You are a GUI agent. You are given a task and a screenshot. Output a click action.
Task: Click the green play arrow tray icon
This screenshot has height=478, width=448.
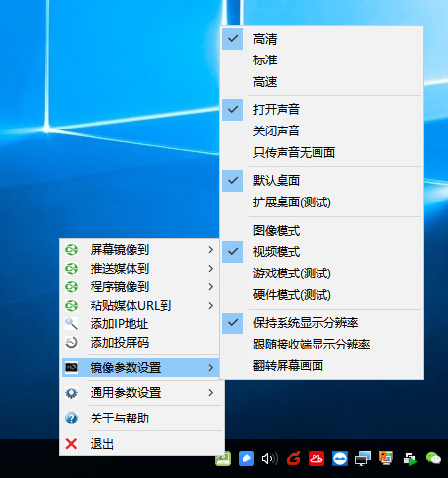[x=410, y=460]
